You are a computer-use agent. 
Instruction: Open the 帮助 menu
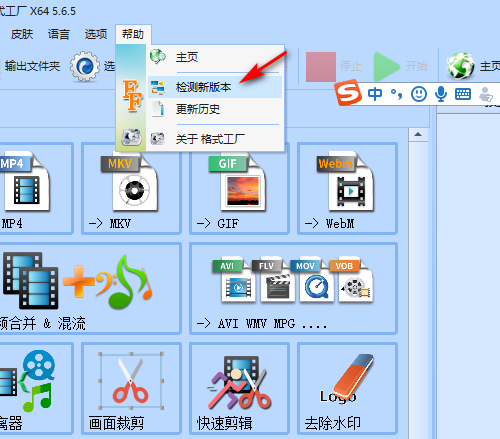point(133,34)
